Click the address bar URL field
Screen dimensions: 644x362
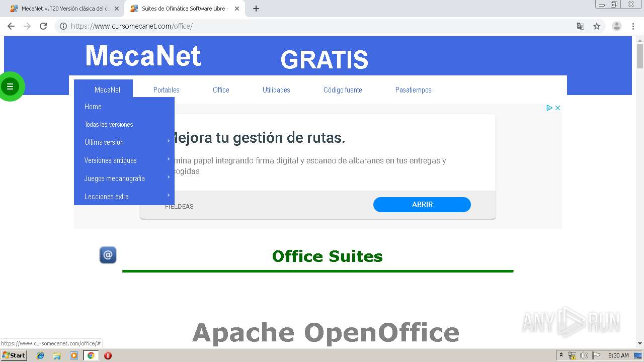[322, 26]
